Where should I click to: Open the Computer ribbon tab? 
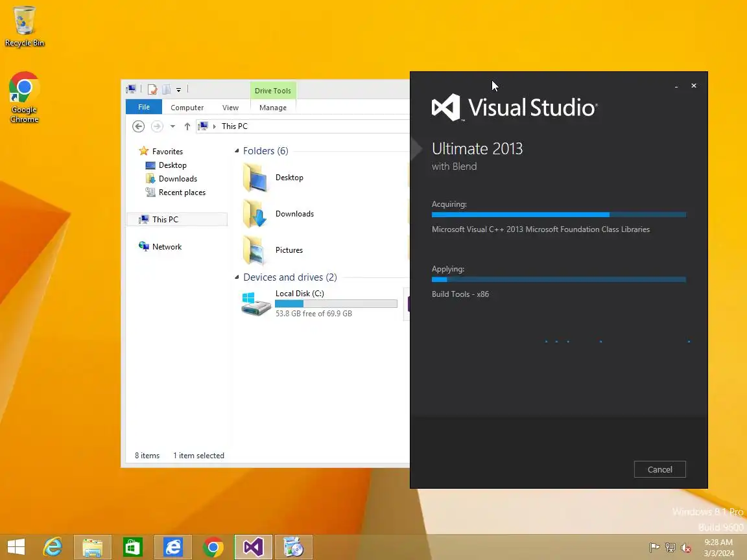point(187,108)
